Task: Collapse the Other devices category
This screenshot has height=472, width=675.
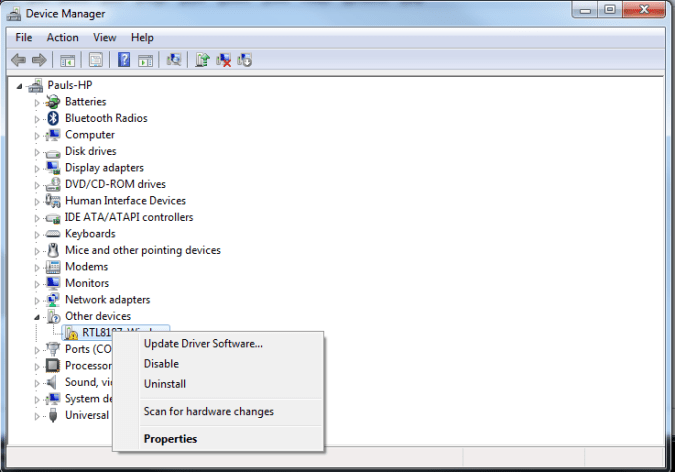Action: (38, 317)
